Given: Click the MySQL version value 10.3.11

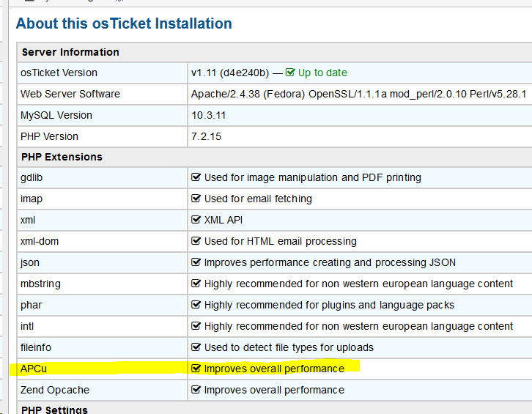Looking at the screenshot, I should (209, 115).
